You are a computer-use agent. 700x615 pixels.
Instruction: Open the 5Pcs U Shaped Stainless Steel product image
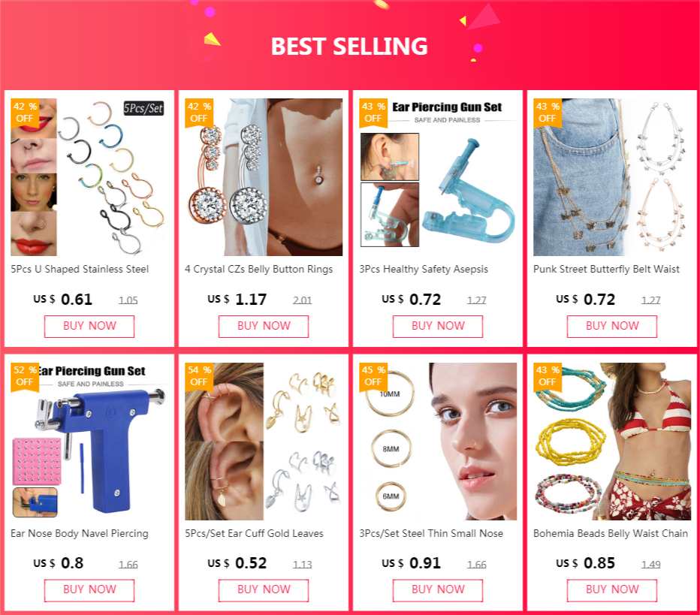(89, 177)
